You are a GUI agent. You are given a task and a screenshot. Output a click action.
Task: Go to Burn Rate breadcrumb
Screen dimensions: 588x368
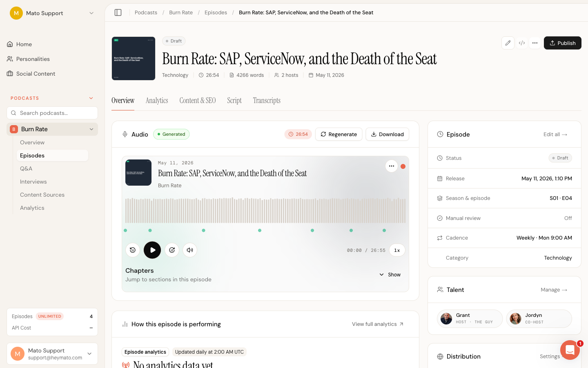click(181, 13)
